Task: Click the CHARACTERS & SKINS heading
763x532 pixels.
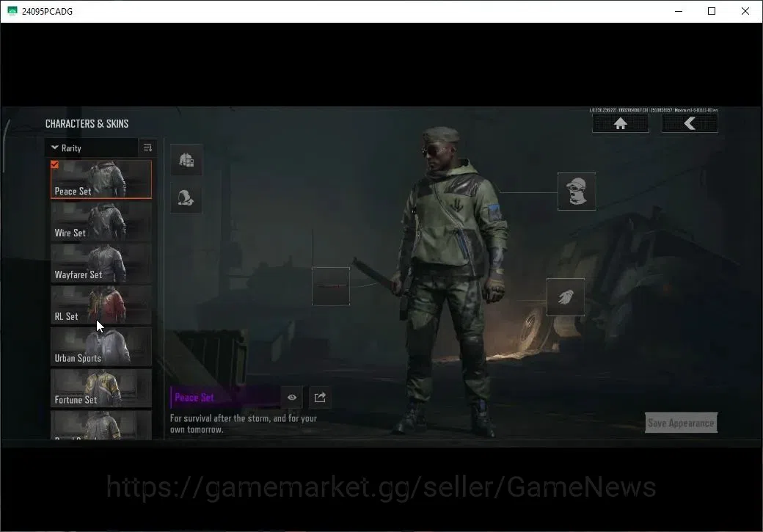Action: (x=87, y=123)
